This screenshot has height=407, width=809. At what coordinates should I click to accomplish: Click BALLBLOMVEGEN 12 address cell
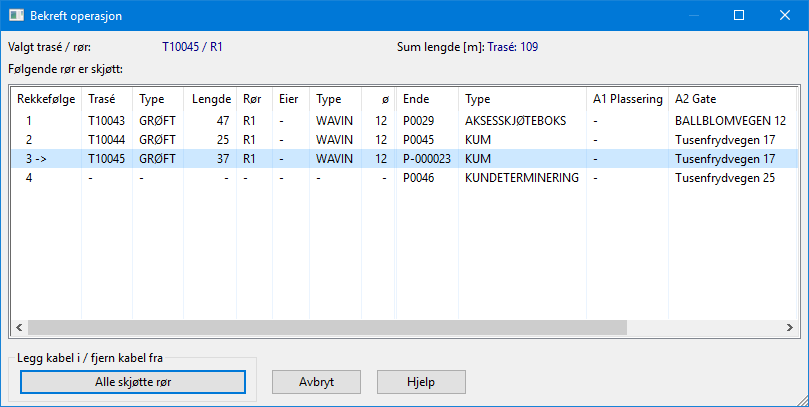pos(730,121)
